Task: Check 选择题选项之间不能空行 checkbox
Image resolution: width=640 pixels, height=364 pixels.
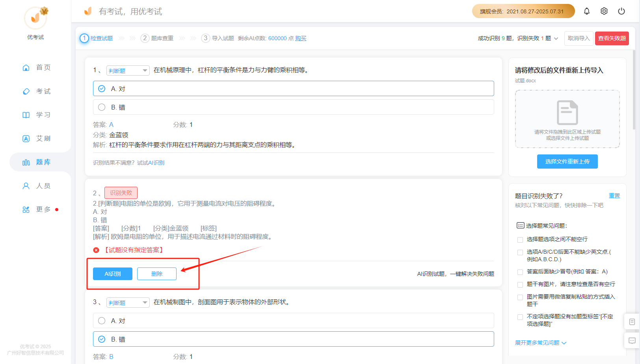Action: coord(520,240)
